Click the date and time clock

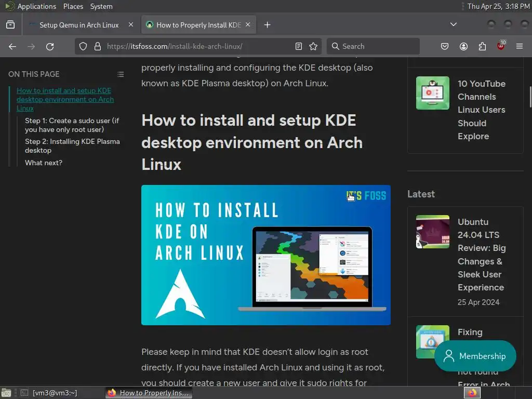[498, 6]
